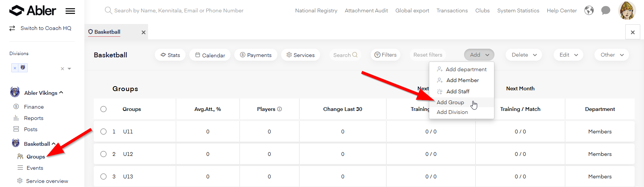Click the Abler logo
Viewport: 644px width, 187px height.
click(33, 10)
